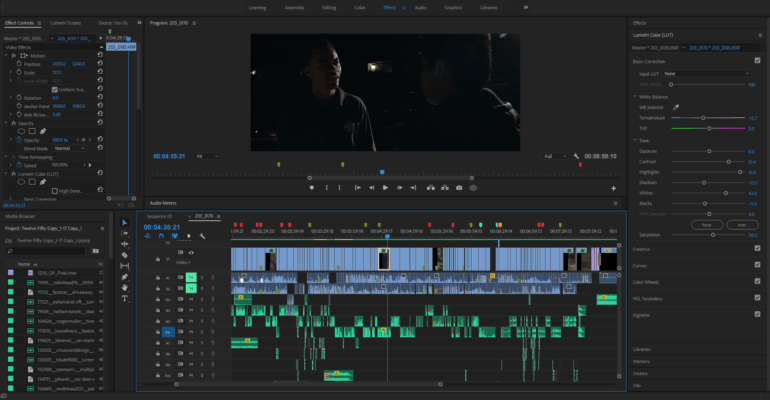The height and width of the screenshot is (400, 770).
Task: Toggle Video 1 track eye visibility
Action: tap(191, 253)
